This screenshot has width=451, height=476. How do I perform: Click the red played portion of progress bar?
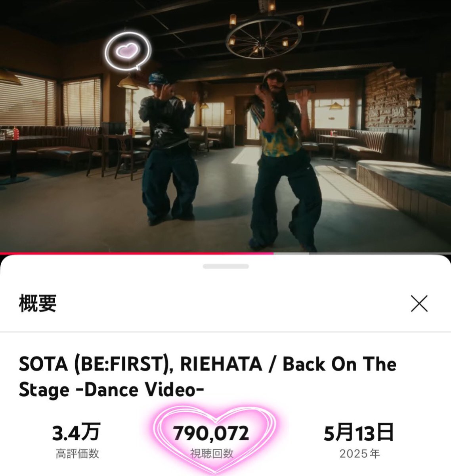pos(136,253)
